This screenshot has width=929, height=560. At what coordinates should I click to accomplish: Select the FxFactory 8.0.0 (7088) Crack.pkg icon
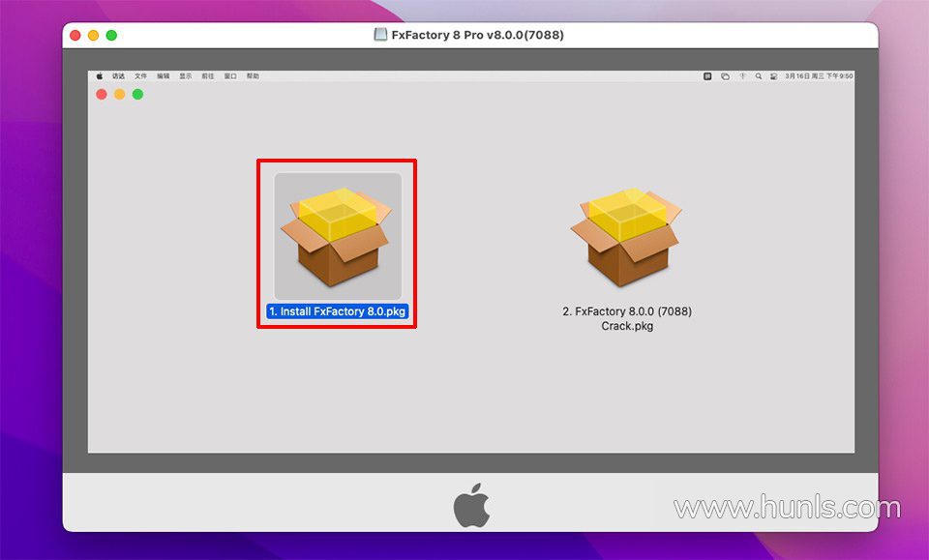coord(626,237)
